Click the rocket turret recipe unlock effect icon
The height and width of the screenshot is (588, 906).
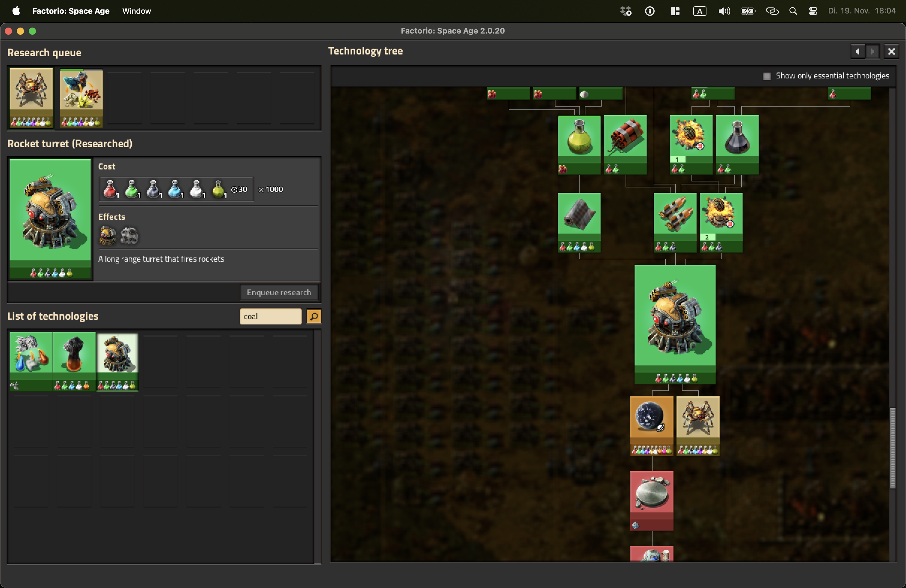coord(108,235)
